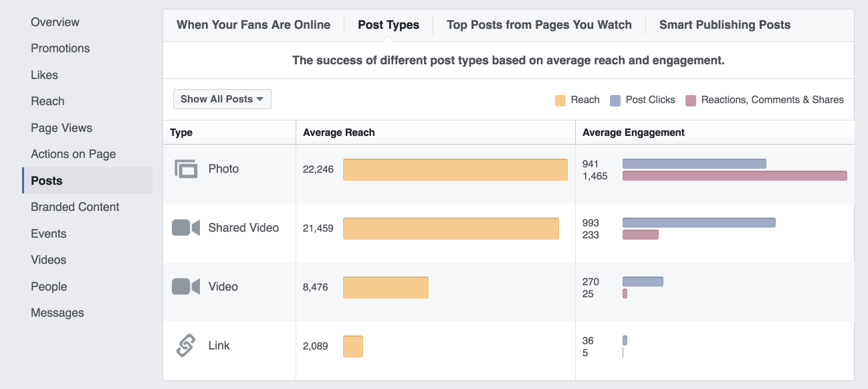Open Page Views section
The width and height of the screenshot is (868, 389).
62,128
